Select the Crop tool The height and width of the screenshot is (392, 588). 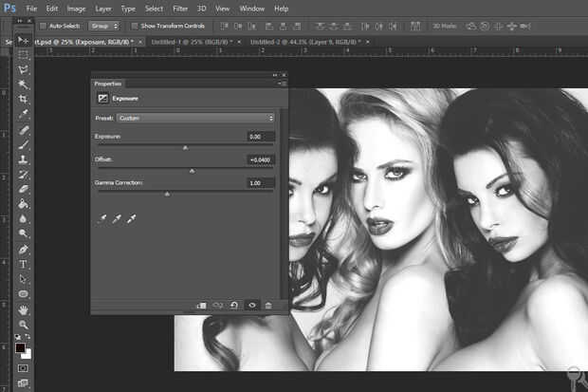(x=24, y=99)
